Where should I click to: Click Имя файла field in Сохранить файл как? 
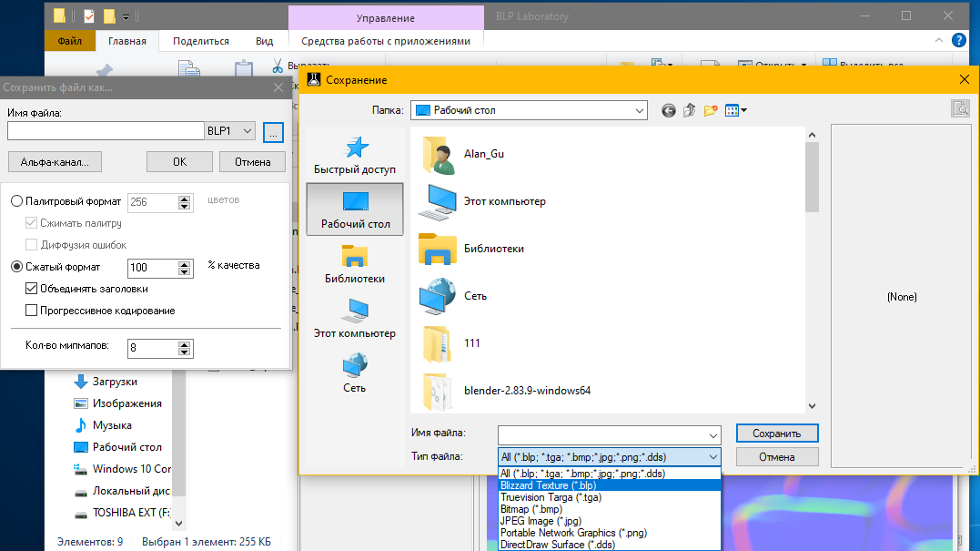pos(106,131)
